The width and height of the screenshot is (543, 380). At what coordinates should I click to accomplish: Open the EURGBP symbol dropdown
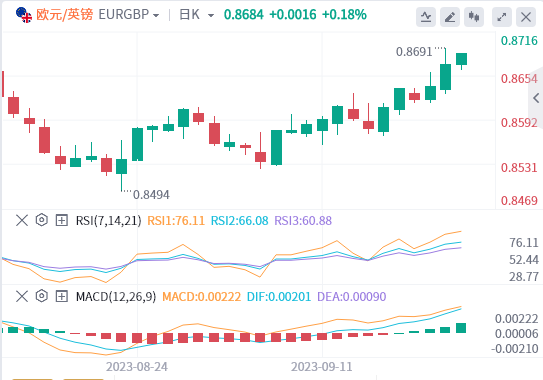tap(129, 15)
